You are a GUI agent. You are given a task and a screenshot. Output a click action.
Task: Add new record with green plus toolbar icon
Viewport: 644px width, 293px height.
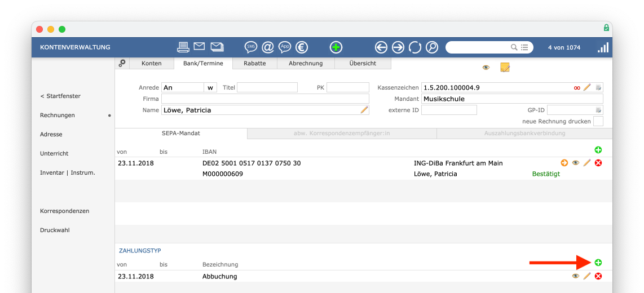(x=336, y=47)
